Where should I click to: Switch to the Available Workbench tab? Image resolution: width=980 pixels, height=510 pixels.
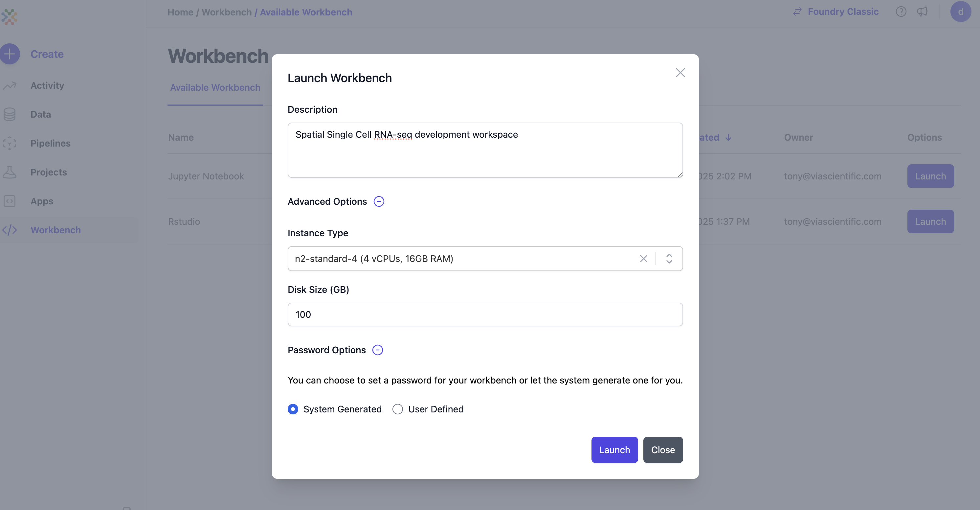click(x=215, y=87)
